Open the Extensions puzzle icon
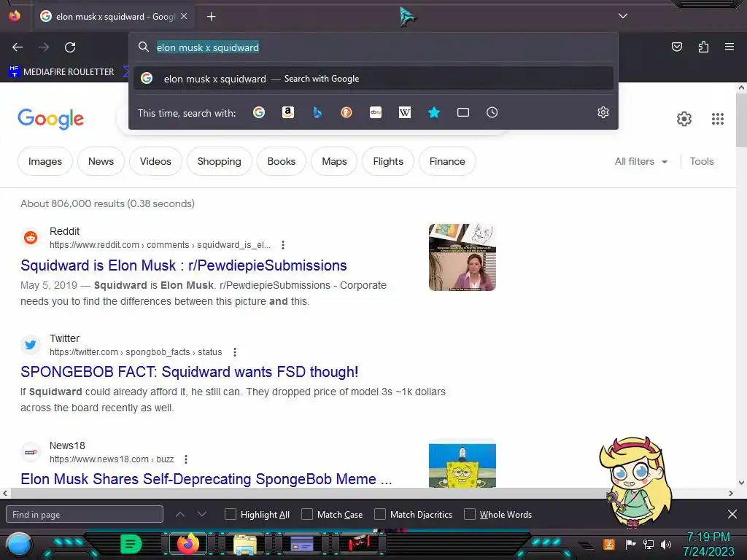 point(703,47)
